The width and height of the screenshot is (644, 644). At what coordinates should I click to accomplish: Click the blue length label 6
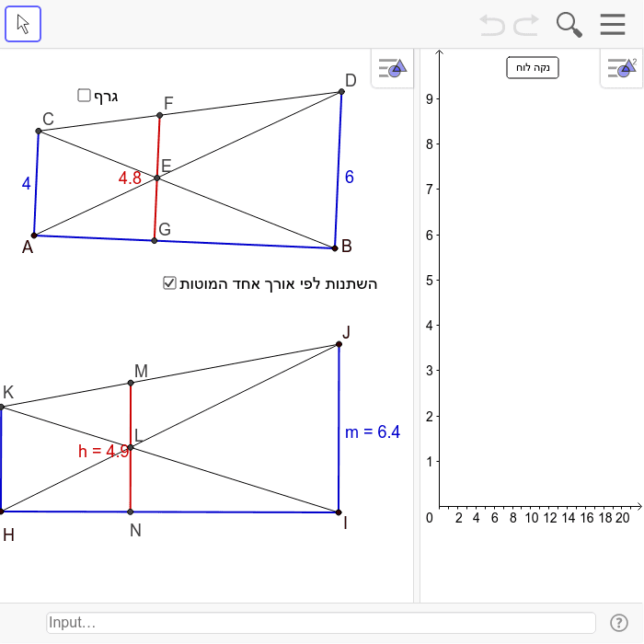349,177
